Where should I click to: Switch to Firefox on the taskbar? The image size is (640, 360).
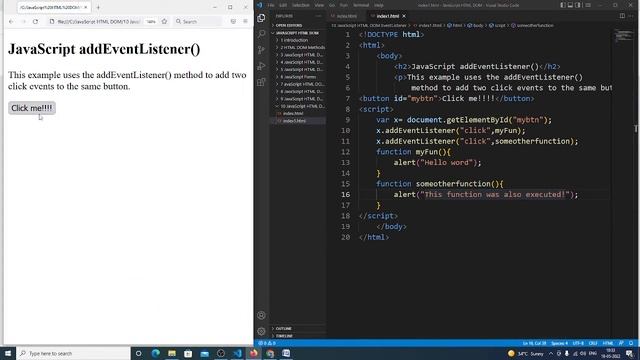pyautogui.click(x=253, y=353)
